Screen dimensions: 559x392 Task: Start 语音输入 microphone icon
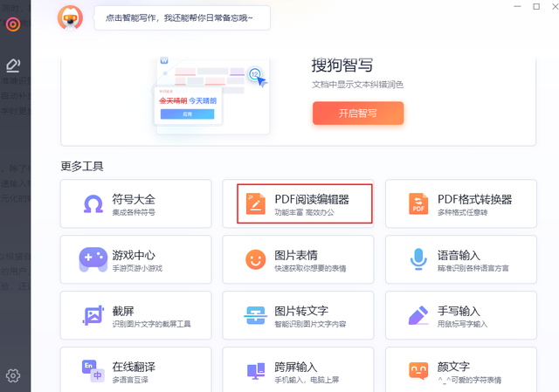(418, 259)
